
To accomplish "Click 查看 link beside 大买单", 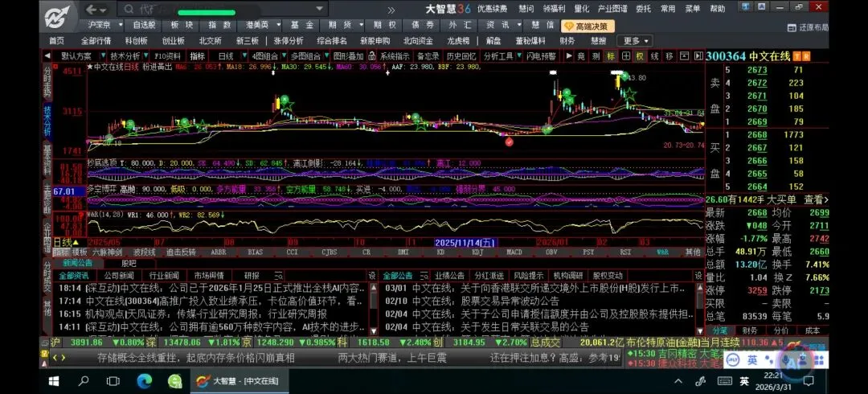I will (x=816, y=200).
